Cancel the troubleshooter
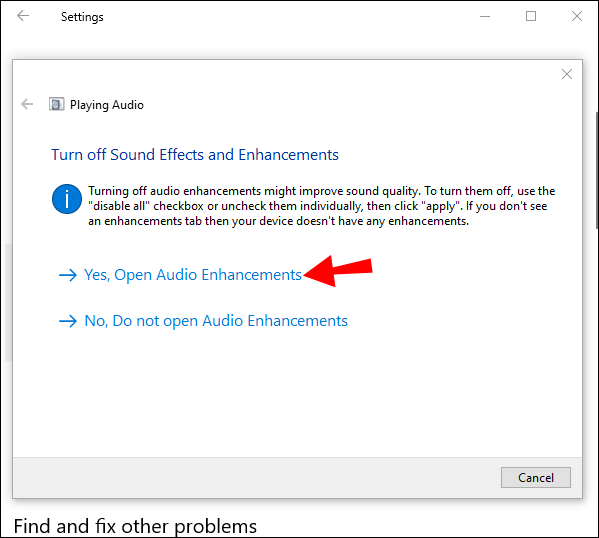The height and width of the screenshot is (538, 599). click(536, 478)
